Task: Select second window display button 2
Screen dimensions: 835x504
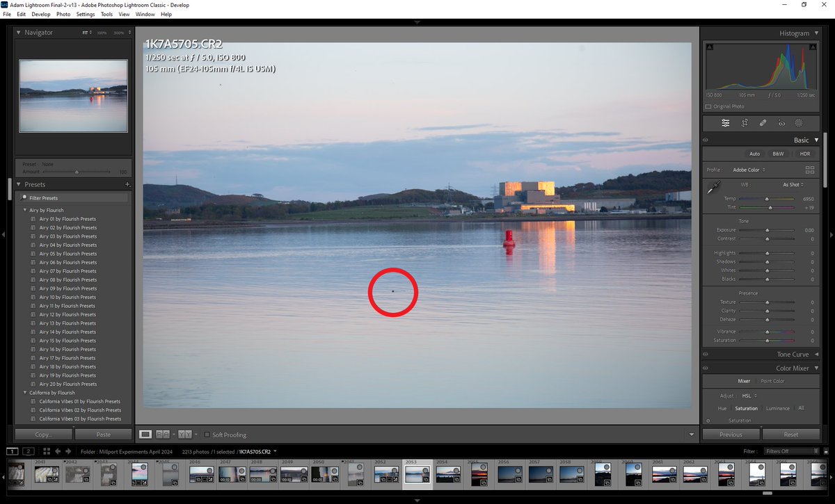Action: (x=28, y=452)
